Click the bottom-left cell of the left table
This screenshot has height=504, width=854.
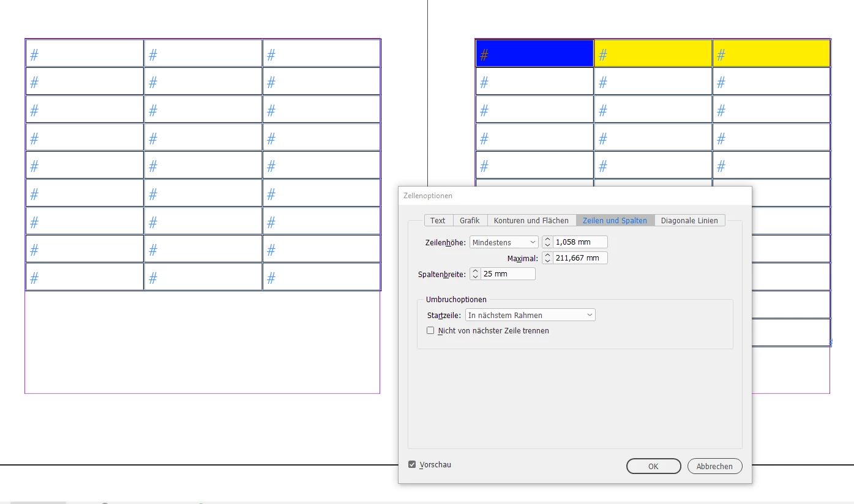[84, 277]
